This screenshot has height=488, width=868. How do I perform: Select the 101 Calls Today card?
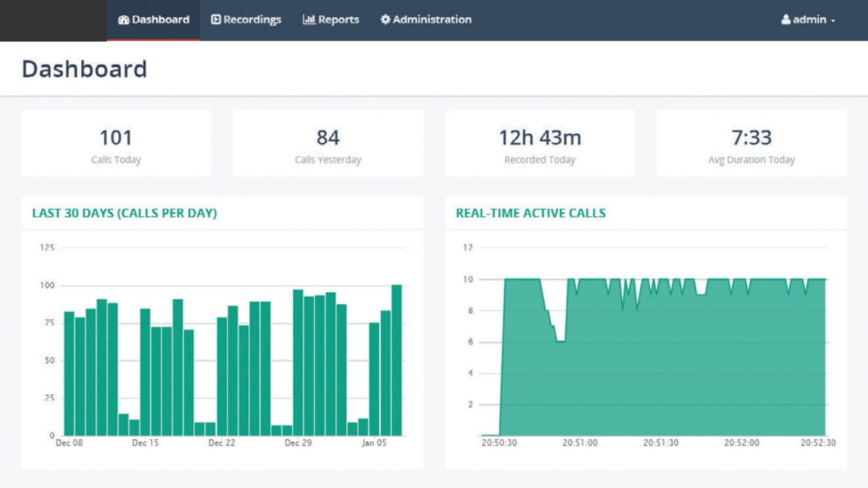[116, 143]
